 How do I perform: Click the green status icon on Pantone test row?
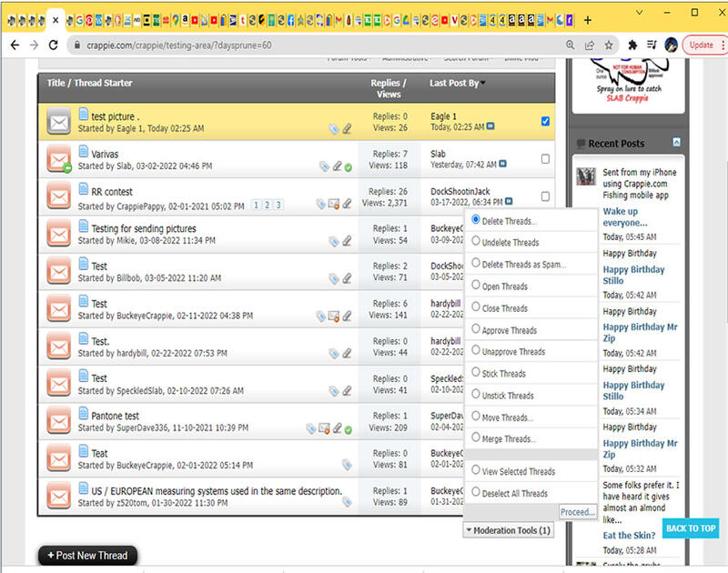click(x=349, y=430)
